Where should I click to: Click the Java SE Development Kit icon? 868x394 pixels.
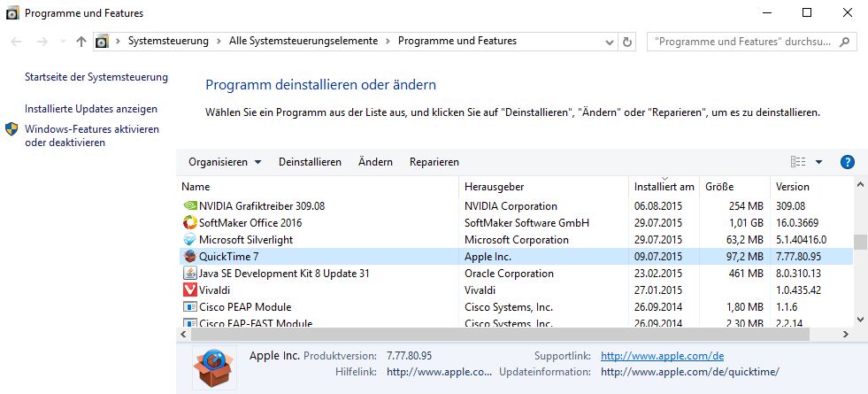click(189, 274)
